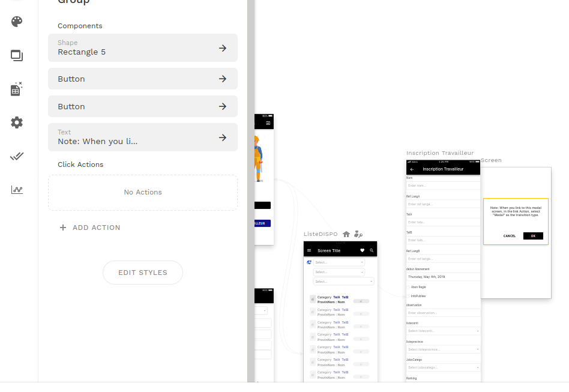Viewport: 569px width, 392px height.
Task: Click hamburger menu icon in Screen Title bar
Action: [x=309, y=250]
